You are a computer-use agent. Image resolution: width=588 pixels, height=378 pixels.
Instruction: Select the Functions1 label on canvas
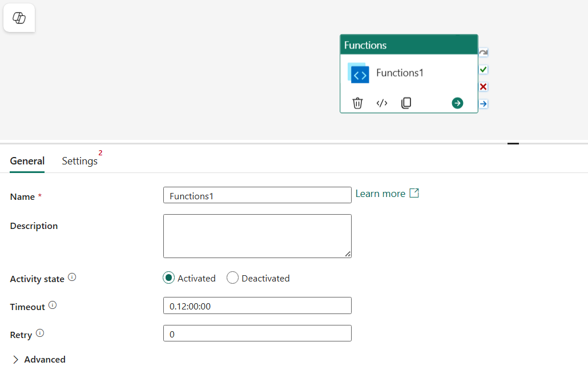click(400, 73)
